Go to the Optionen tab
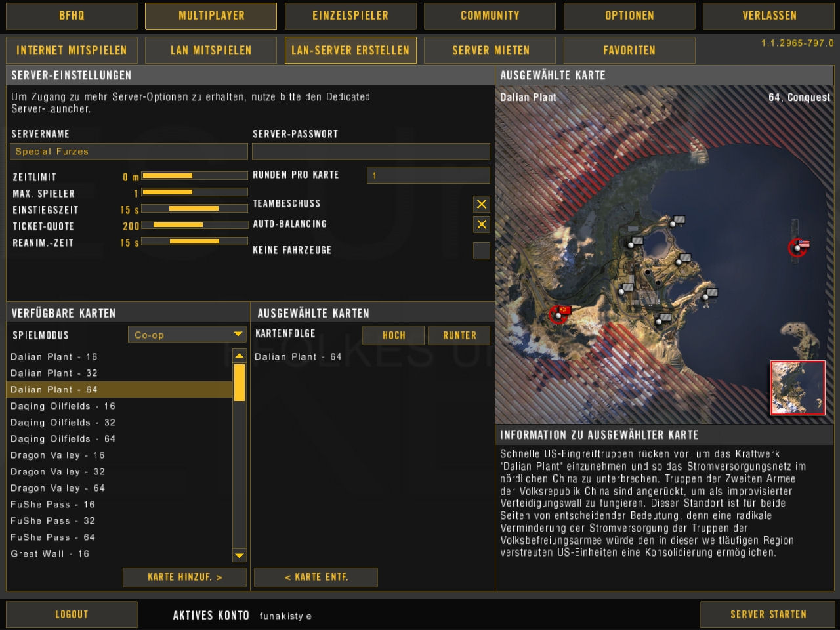 click(x=629, y=16)
